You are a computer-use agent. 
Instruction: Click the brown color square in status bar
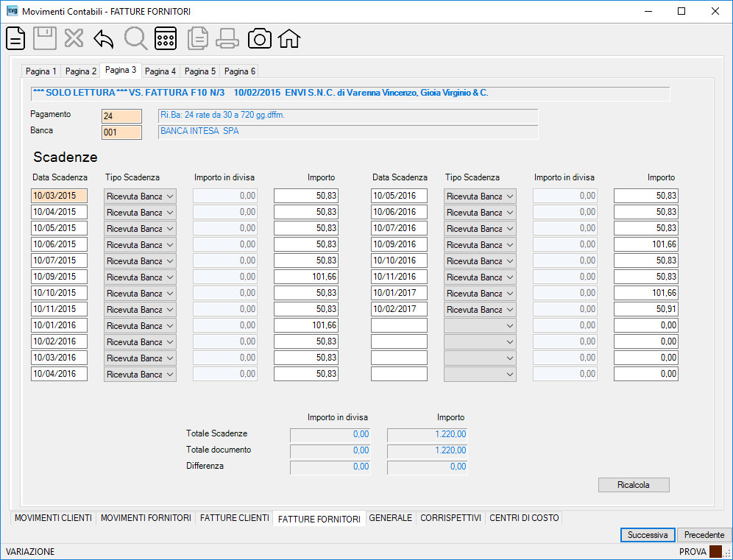(715, 552)
